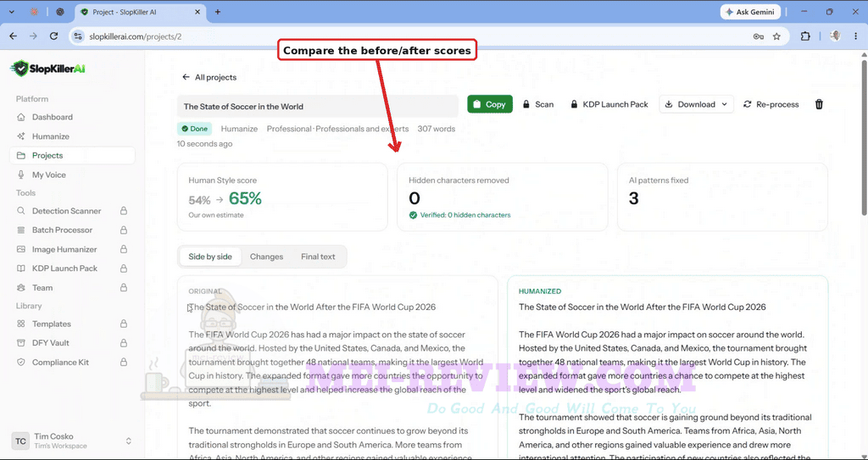
Task: Click the Dashboard home icon
Action: [x=21, y=117]
